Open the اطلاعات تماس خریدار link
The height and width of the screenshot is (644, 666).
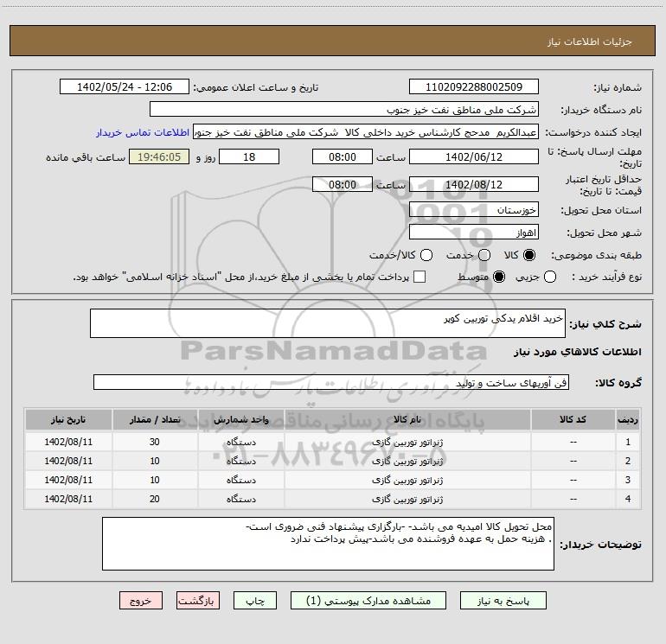143,132
